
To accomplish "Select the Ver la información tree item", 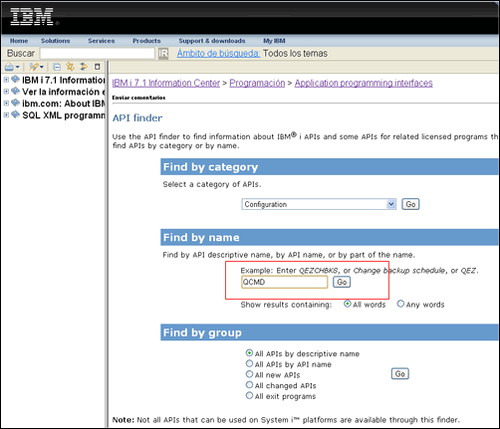I will click(x=64, y=92).
